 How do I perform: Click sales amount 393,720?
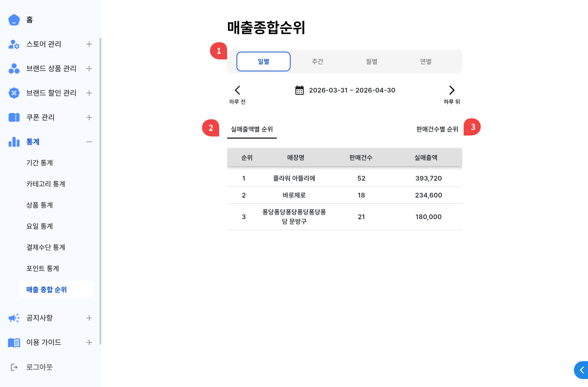tap(428, 178)
